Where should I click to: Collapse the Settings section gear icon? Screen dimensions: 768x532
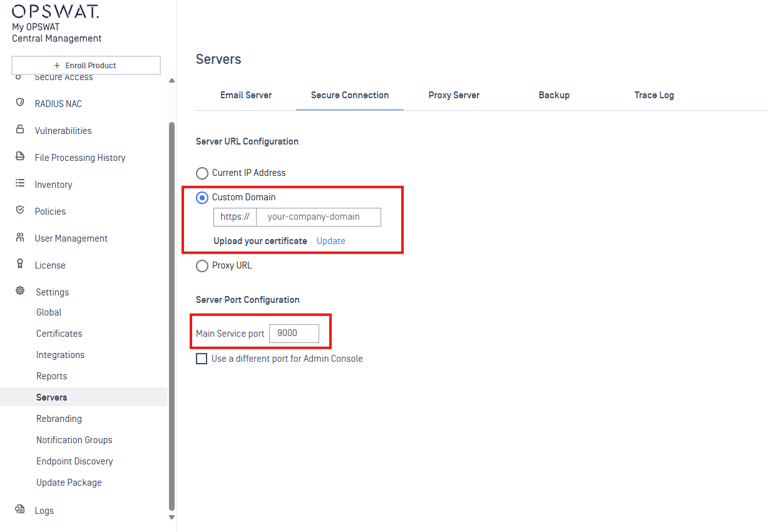click(20, 291)
